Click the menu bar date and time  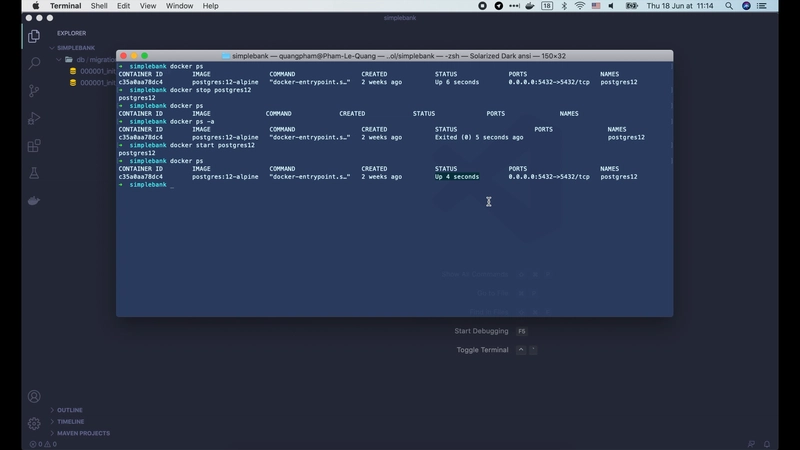pos(680,6)
